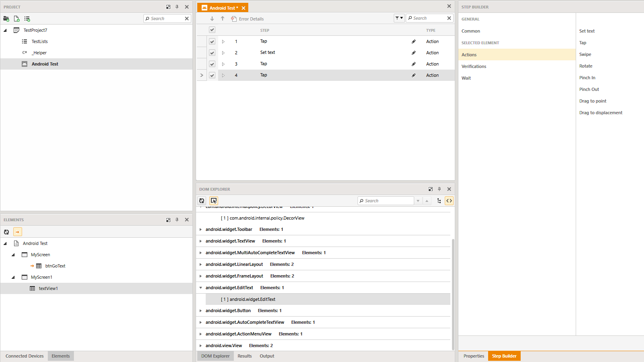Switch to the Properties tab
The height and width of the screenshot is (362, 644).
click(x=473, y=356)
